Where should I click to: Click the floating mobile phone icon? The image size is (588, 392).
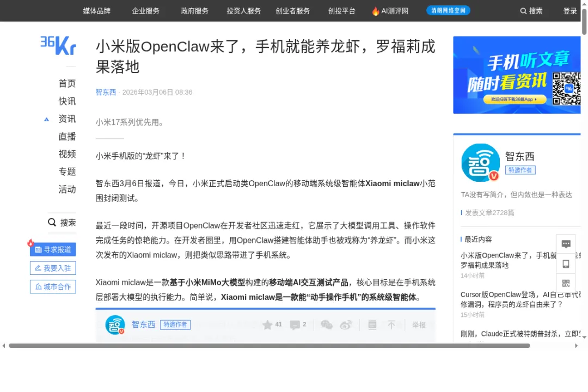[x=566, y=264]
